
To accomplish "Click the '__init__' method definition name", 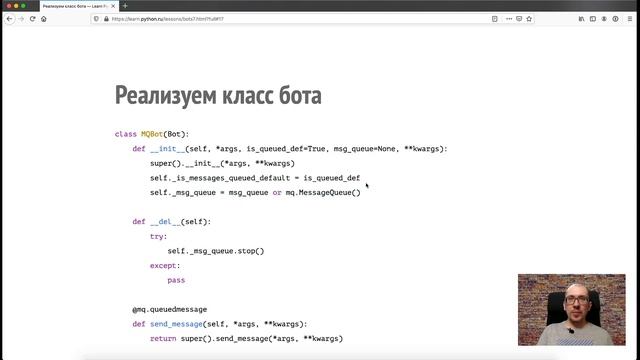I will coord(167,149).
